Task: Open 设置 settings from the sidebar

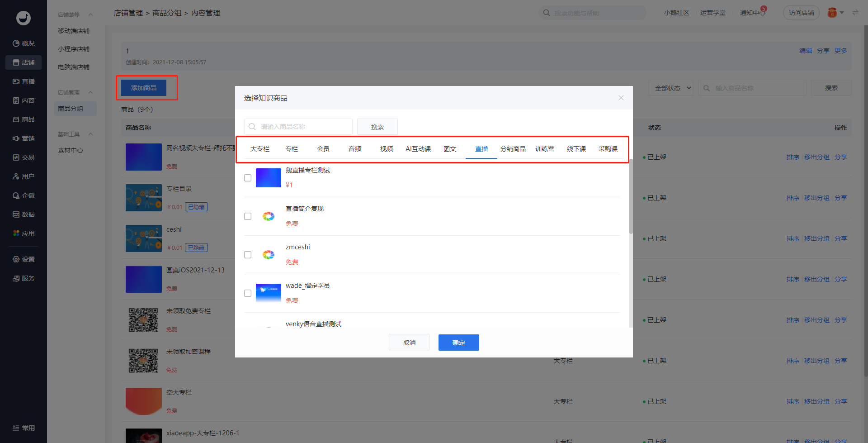Action: pos(24,259)
